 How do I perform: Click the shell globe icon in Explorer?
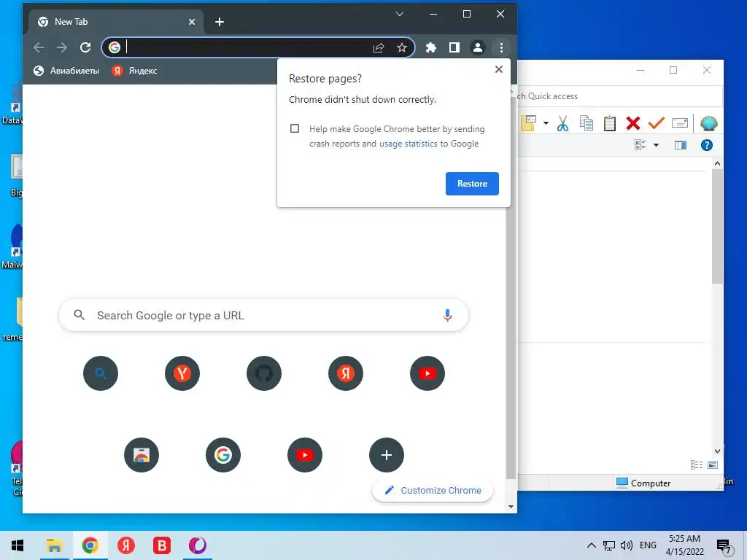(x=708, y=123)
